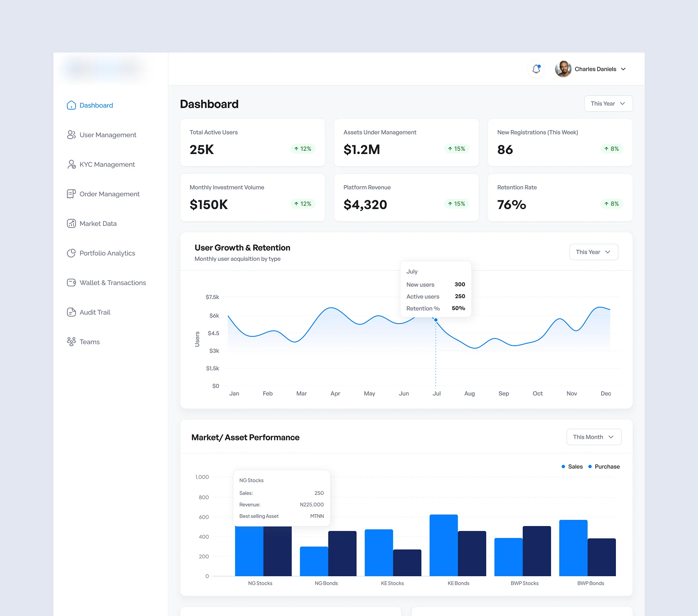698x616 pixels.
Task: Click the 15% badge on Assets Under Management
Action: point(457,149)
